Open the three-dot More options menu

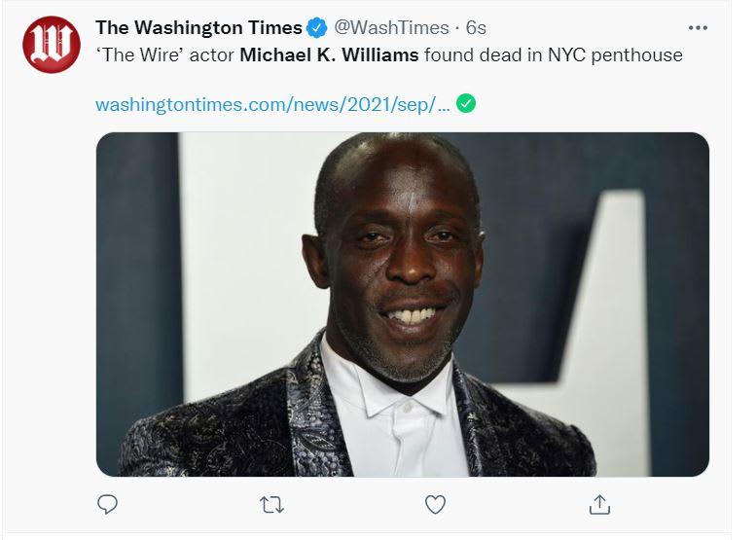pyautogui.click(x=698, y=27)
